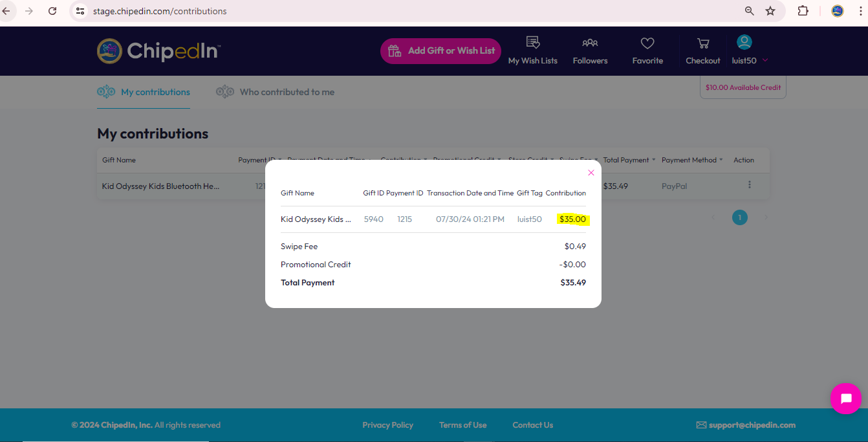Click the ChipedIn logo
Image resolution: width=868 pixels, height=442 pixels.
click(x=159, y=51)
